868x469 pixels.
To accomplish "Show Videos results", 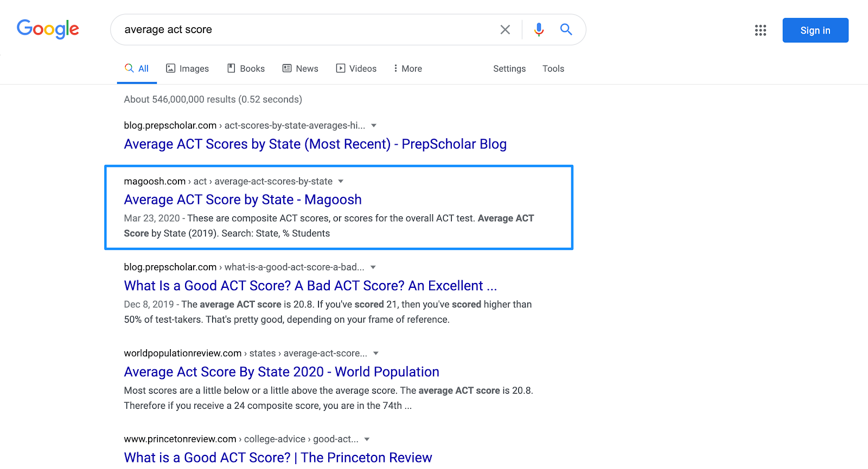I will [x=356, y=68].
